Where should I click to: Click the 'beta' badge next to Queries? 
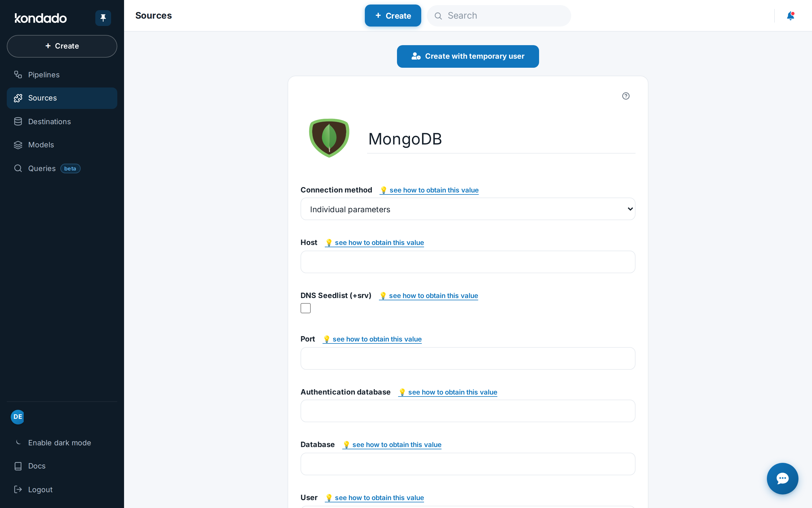pos(70,169)
